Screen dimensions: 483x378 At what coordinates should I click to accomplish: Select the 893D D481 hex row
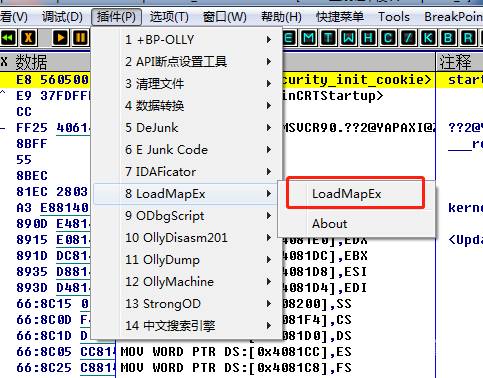(53, 288)
